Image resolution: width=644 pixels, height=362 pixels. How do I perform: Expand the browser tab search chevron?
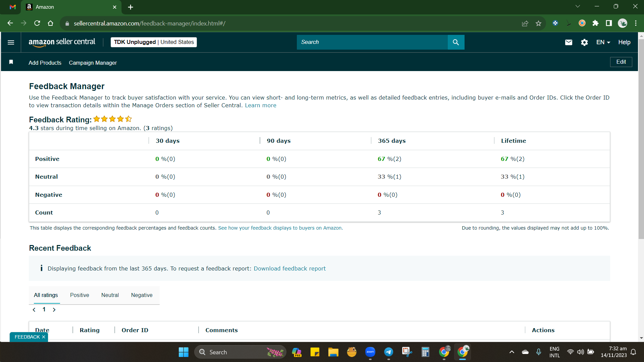578,6
